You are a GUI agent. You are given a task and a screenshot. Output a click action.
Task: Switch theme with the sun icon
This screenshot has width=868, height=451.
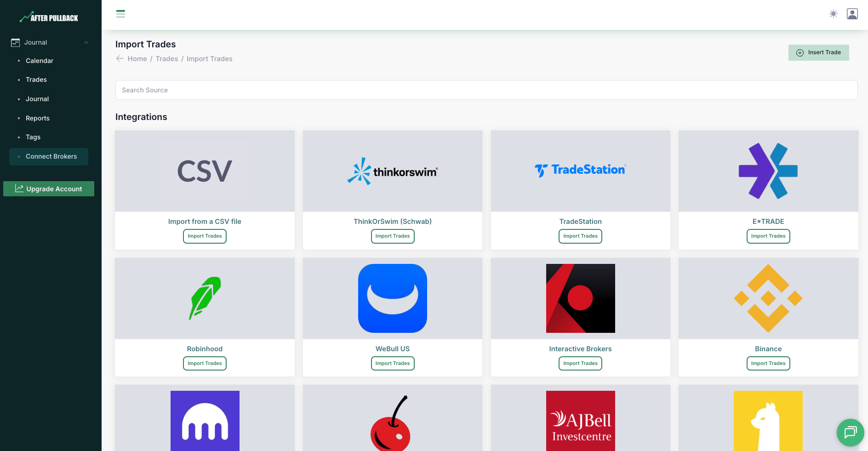(x=833, y=14)
